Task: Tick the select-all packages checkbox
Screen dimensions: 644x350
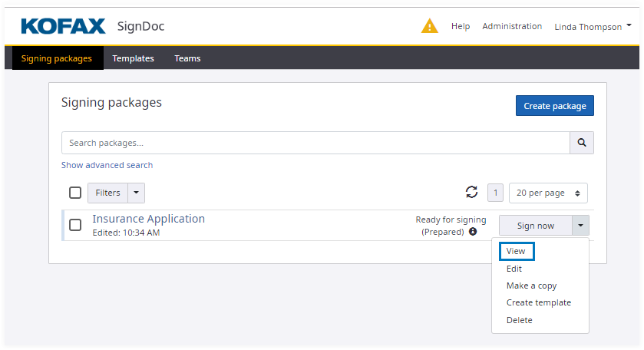Action: tap(75, 193)
